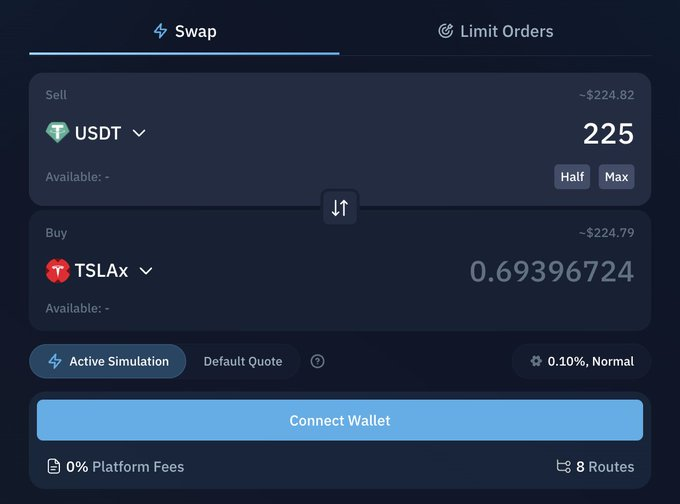This screenshot has width=680, height=504.
Task: Click the TSLAx Tesla token logo
Action: (58, 271)
